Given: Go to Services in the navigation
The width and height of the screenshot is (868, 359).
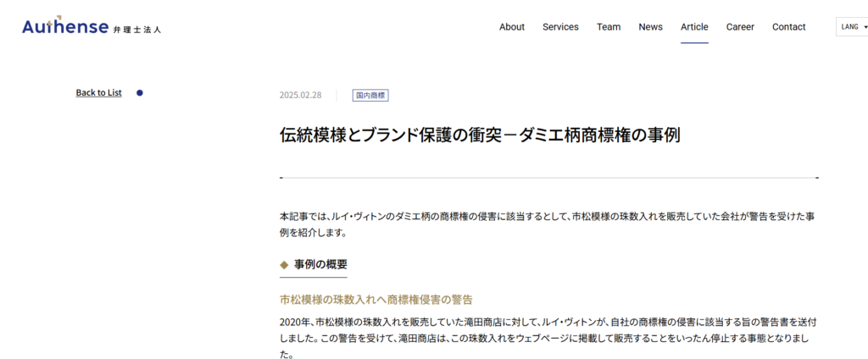Looking at the screenshot, I should click(560, 26).
